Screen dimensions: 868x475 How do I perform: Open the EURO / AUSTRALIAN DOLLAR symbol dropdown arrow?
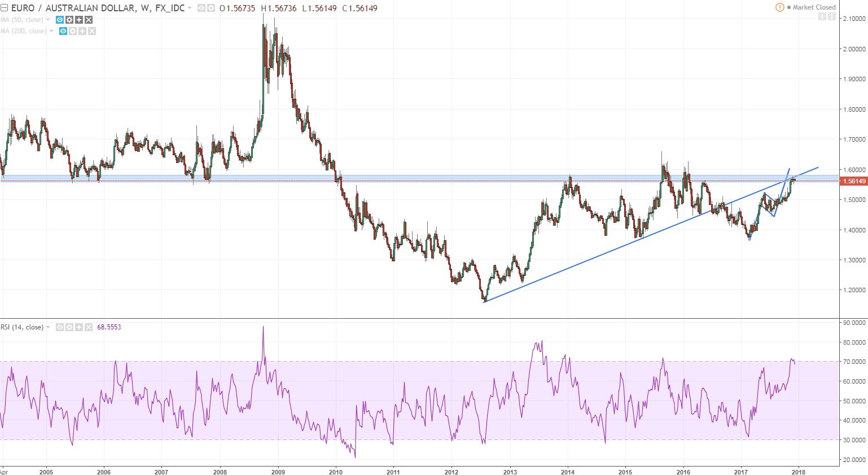tap(190, 8)
